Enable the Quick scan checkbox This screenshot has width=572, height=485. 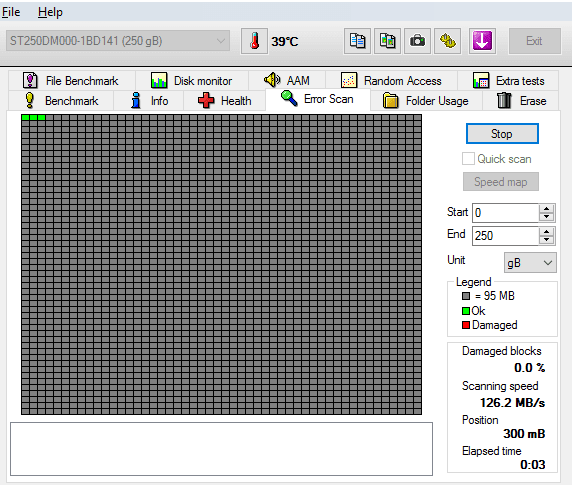tap(468, 159)
